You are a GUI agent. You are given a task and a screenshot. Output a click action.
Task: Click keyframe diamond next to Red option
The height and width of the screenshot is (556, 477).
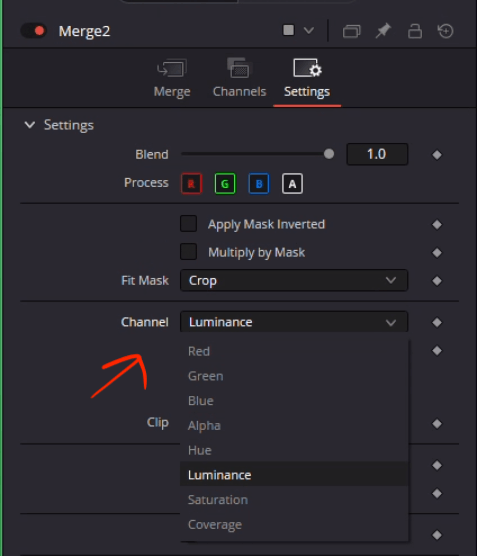[437, 351]
